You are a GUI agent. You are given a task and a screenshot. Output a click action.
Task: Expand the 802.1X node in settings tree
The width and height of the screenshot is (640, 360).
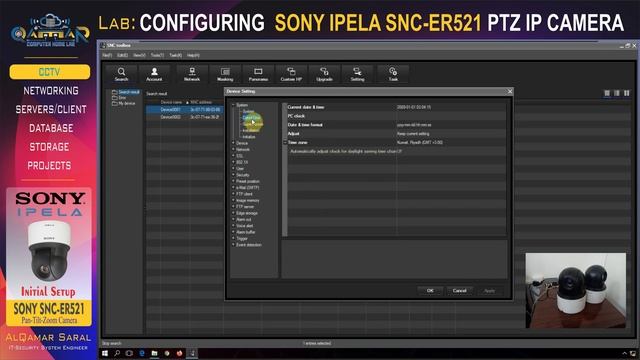click(x=233, y=162)
